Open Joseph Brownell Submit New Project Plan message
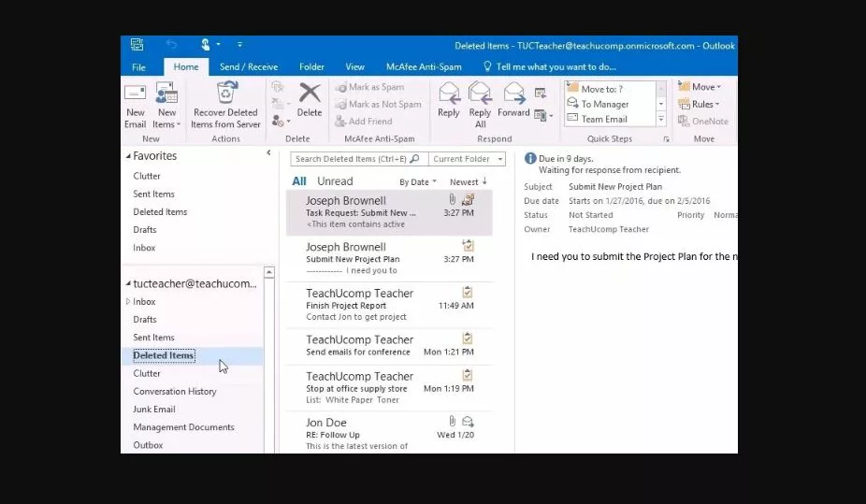866x504 pixels. click(x=389, y=258)
